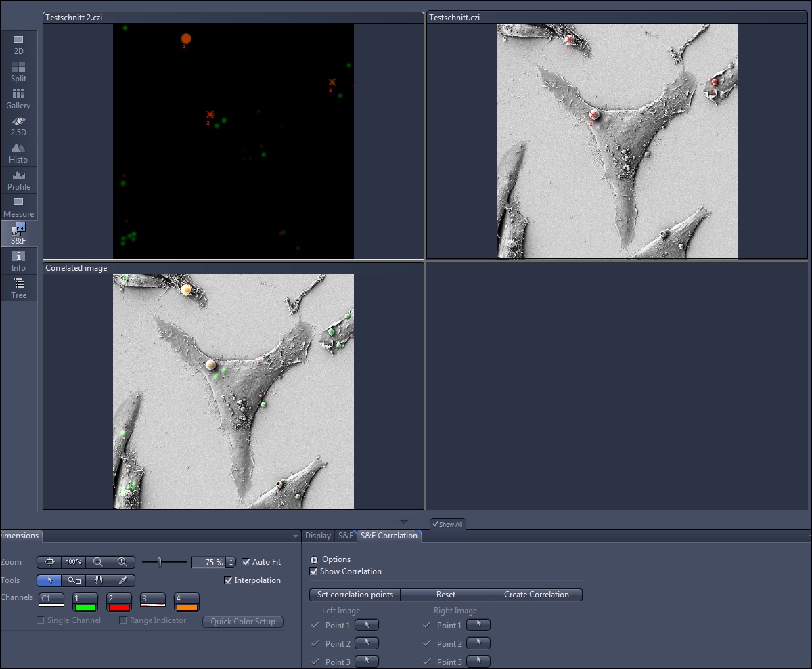Viewport: 812px width, 669px height.
Task: Select the Histo view icon
Action: coord(18,153)
